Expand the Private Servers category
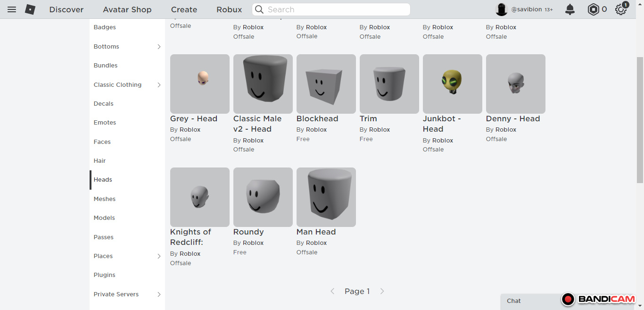The height and width of the screenshot is (310, 644). (x=159, y=294)
